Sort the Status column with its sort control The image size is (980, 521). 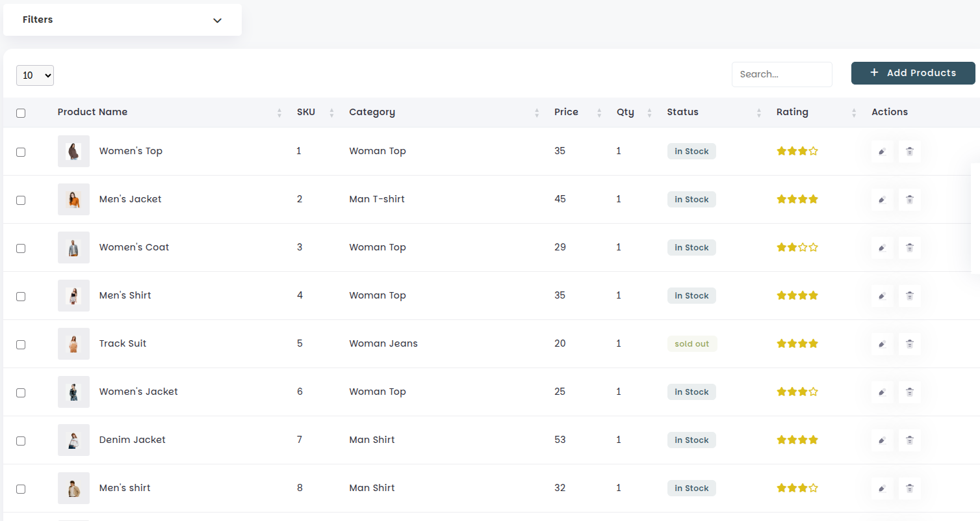(758, 112)
